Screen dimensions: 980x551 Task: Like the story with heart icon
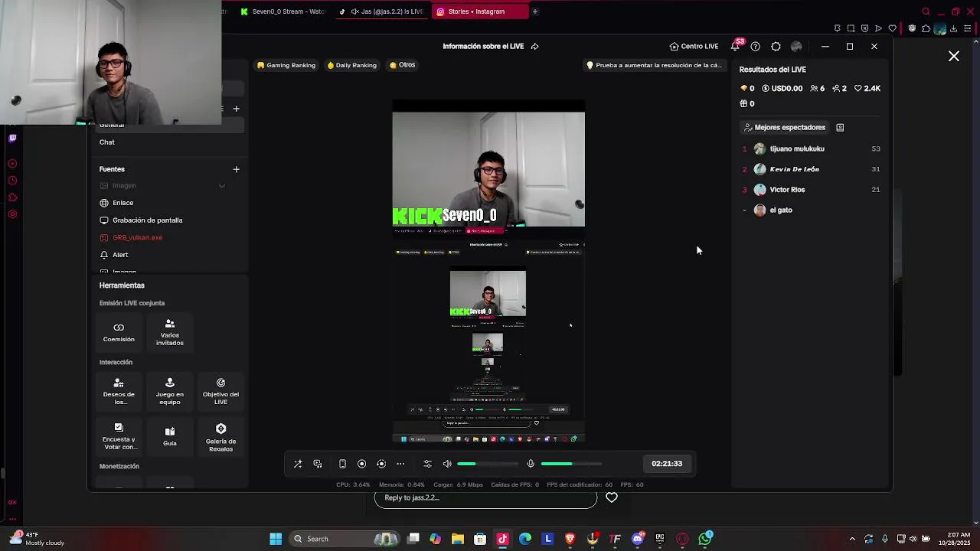[612, 498]
